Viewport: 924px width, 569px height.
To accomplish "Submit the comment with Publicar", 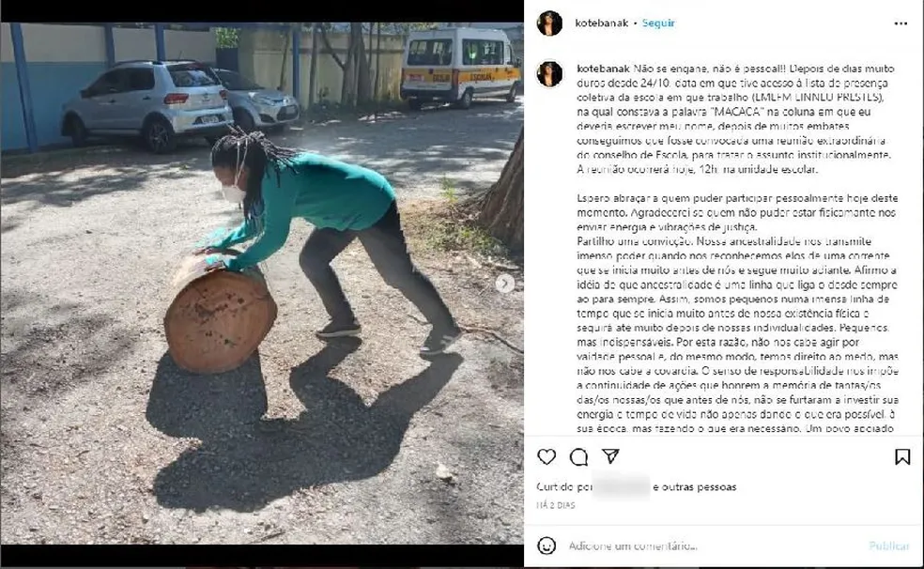I will point(889,546).
